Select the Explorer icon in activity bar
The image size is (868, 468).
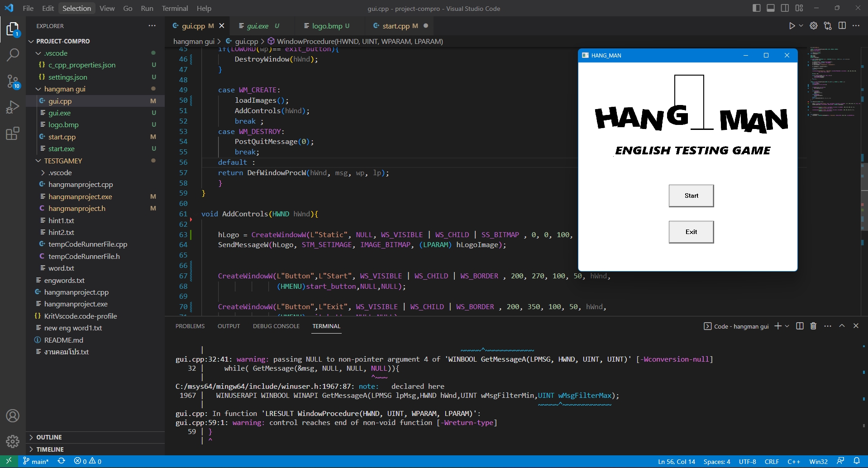click(x=13, y=29)
